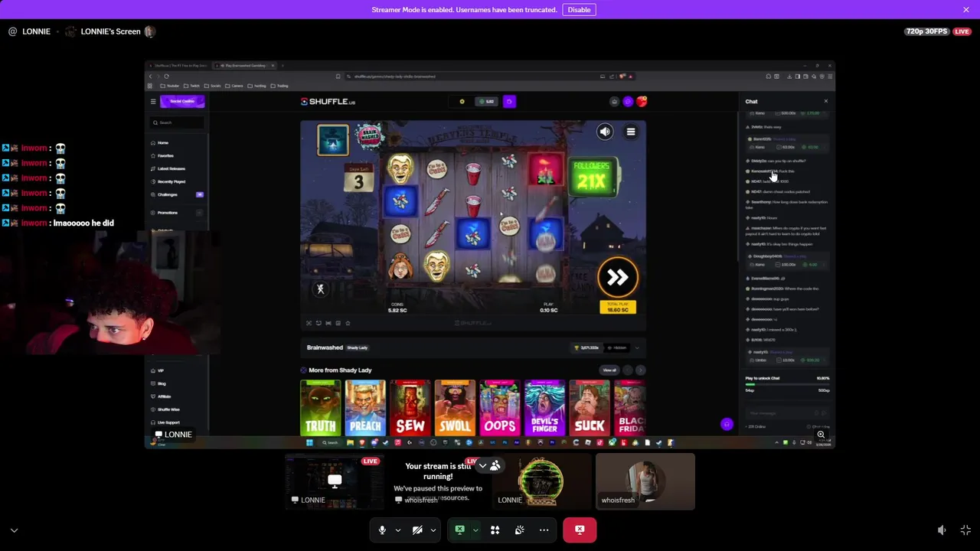Click the purple support bubble icon
Screen dimensions: 980x551
pyautogui.click(x=727, y=424)
